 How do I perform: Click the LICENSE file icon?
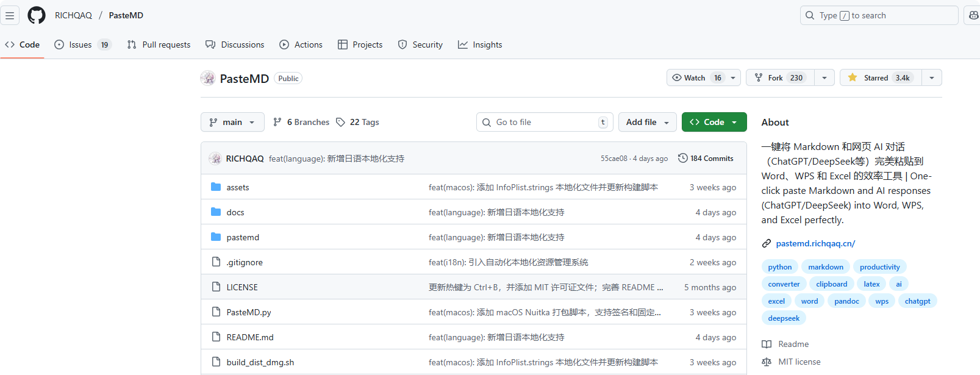coord(216,287)
